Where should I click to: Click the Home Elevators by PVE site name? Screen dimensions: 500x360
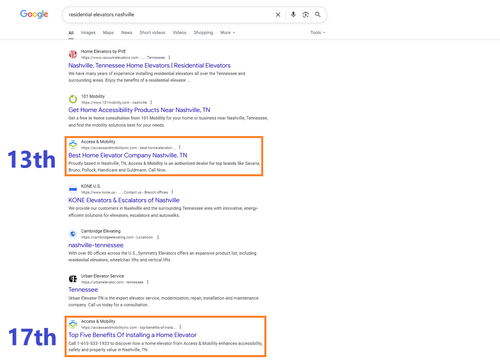[x=103, y=51]
